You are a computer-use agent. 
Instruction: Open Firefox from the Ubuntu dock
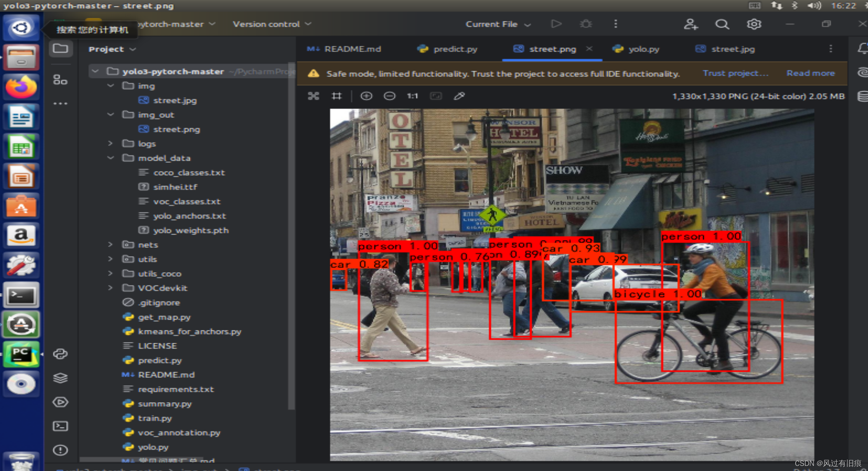(21, 87)
